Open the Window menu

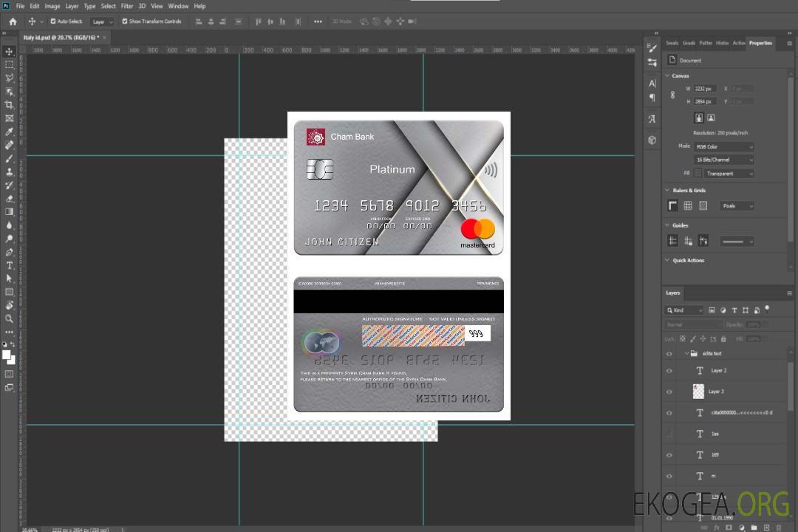pyautogui.click(x=178, y=6)
